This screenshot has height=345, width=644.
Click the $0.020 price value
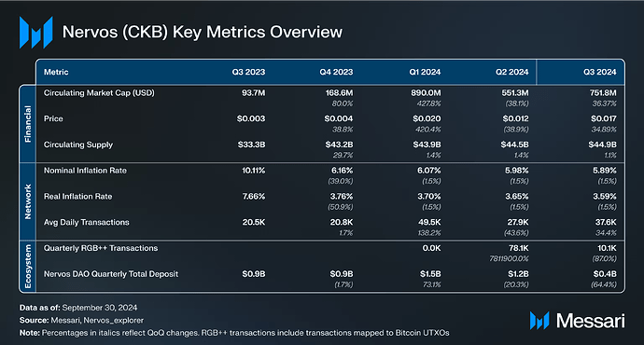(427, 119)
